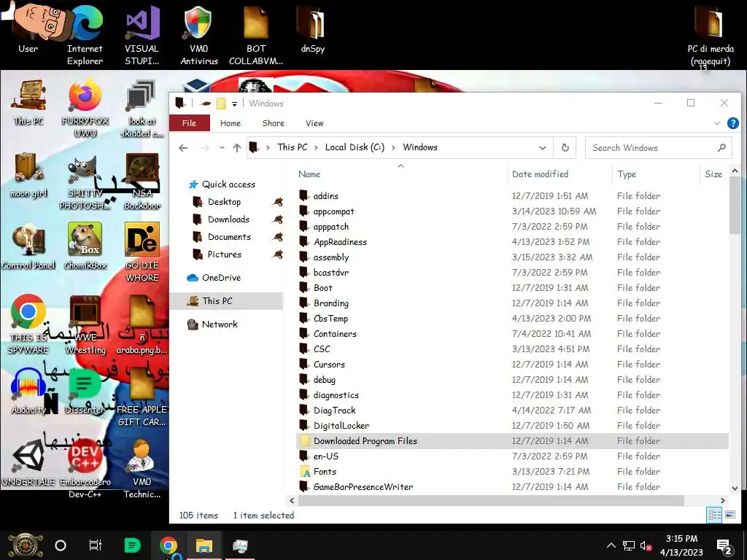Open the recent locations dropdown arrow
Viewport: 747px width, 560px height.
[222, 147]
